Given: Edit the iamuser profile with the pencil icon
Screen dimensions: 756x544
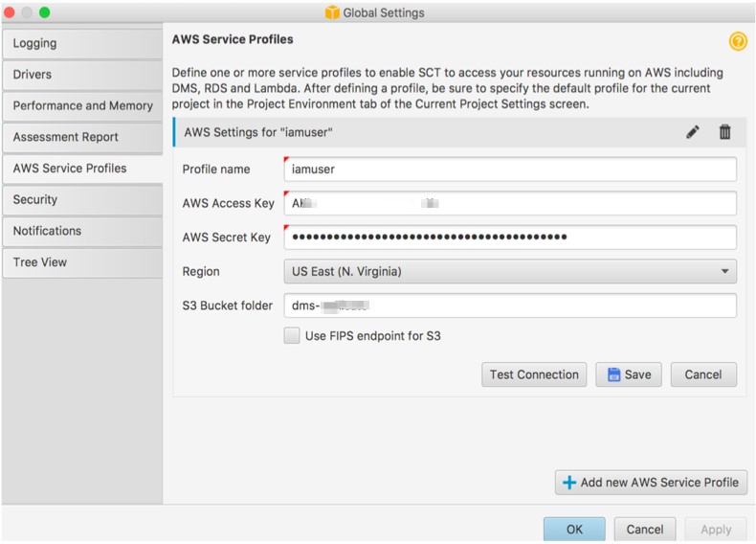Looking at the screenshot, I should [x=693, y=132].
